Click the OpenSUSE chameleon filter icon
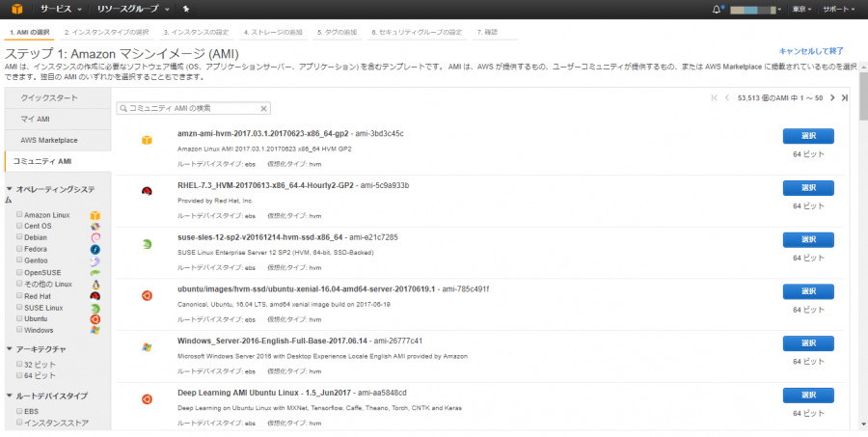 click(x=95, y=273)
